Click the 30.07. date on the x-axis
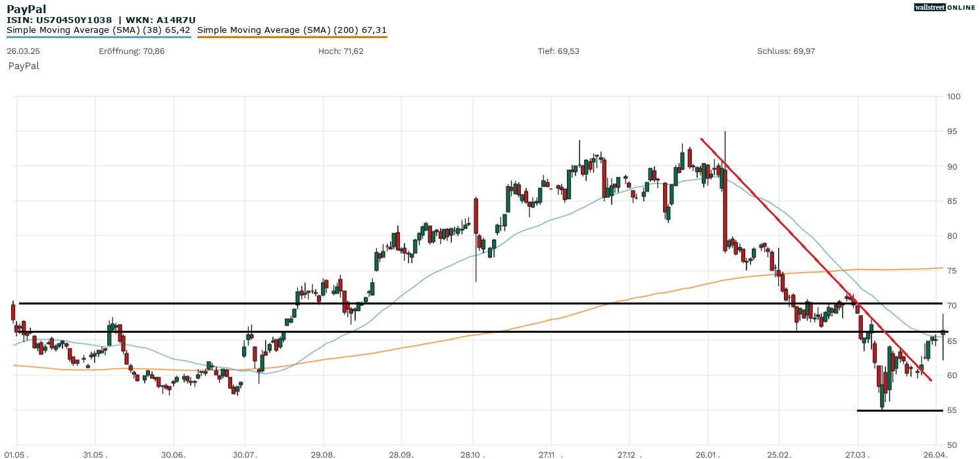980x459 pixels. point(244,454)
